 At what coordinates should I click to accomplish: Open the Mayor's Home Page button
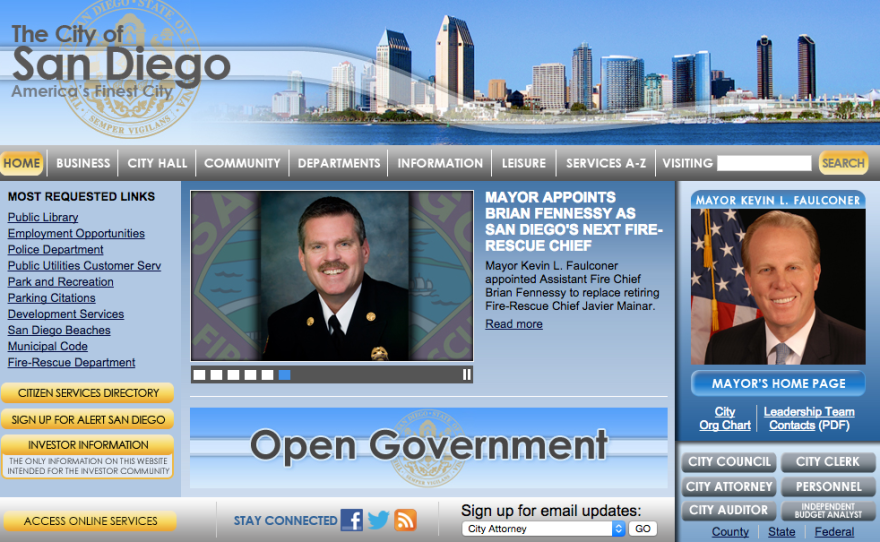pos(778,383)
